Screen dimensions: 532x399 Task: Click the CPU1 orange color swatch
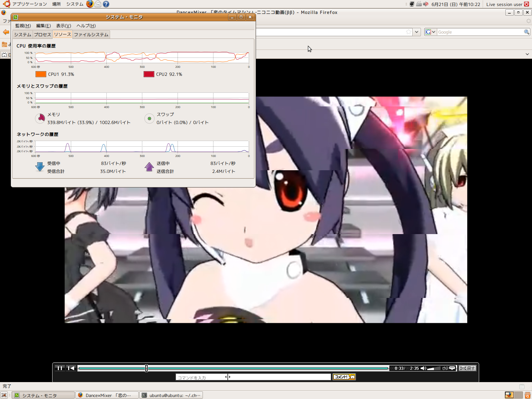[41, 74]
